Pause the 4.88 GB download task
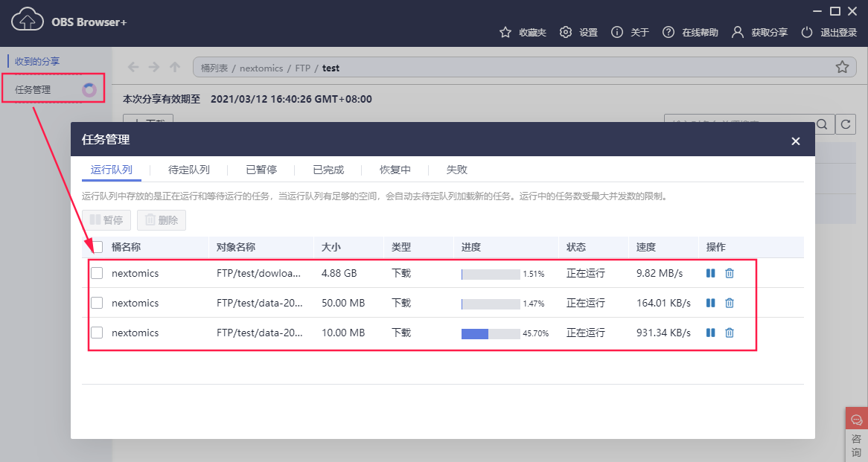This screenshot has width=868, height=462. pos(711,273)
